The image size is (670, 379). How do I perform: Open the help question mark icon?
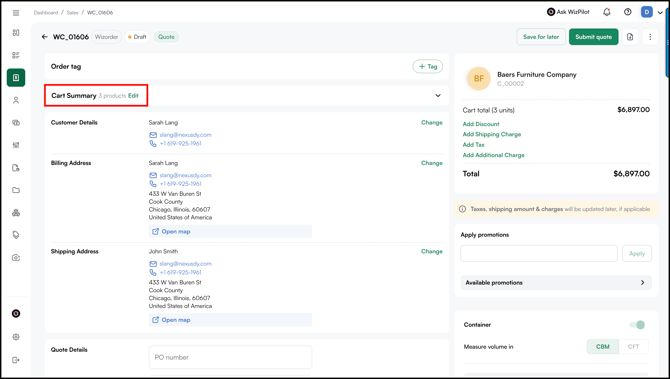(x=627, y=12)
